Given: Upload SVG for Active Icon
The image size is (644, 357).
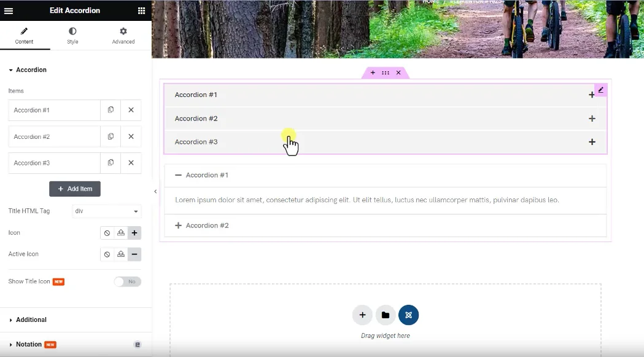Looking at the screenshot, I should click(x=121, y=254).
